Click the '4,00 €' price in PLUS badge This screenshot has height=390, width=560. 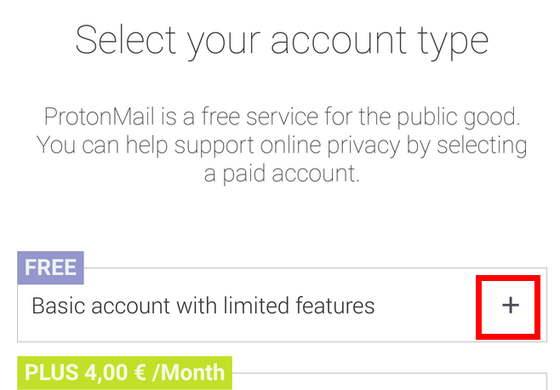point(115,372)
